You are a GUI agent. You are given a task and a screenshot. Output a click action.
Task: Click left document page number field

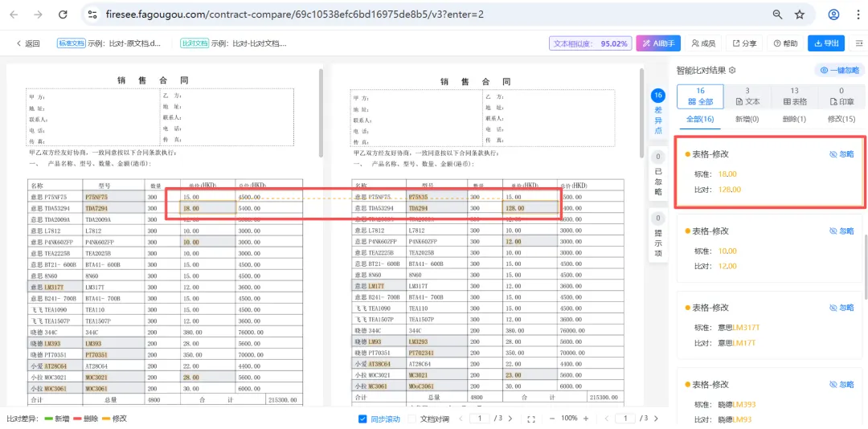tap(480, 419)
